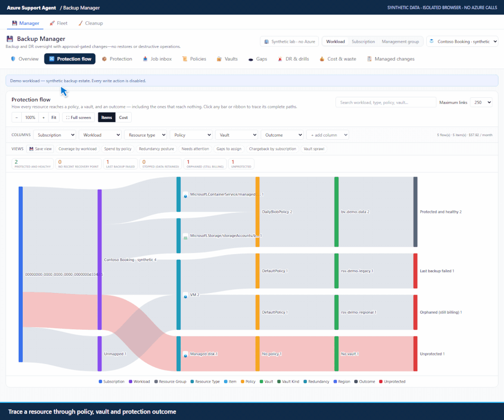Click the blue Subscription node bar

21,274
